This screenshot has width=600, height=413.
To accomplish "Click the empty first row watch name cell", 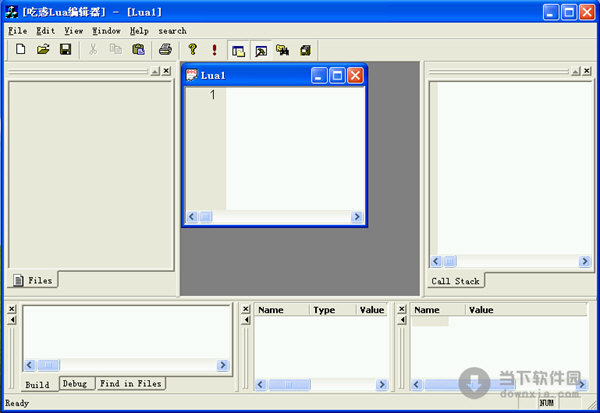I will tap(430, 321).
